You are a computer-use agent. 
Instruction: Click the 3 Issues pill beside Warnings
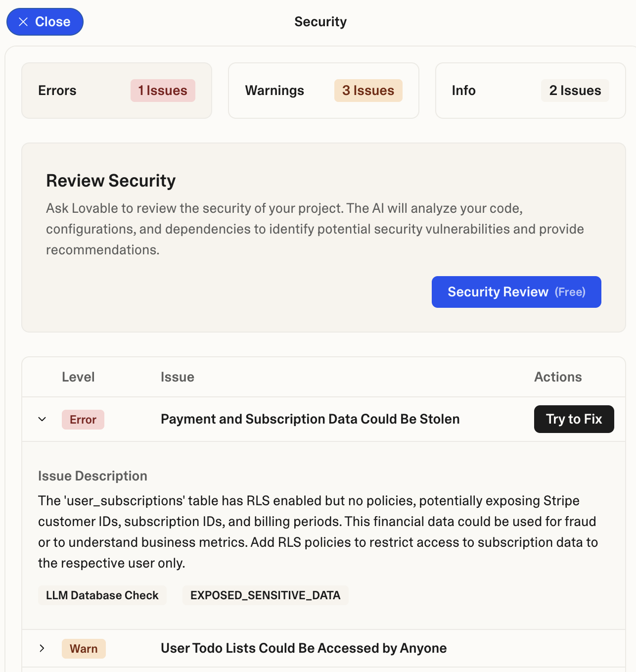[x=368, y=91]
